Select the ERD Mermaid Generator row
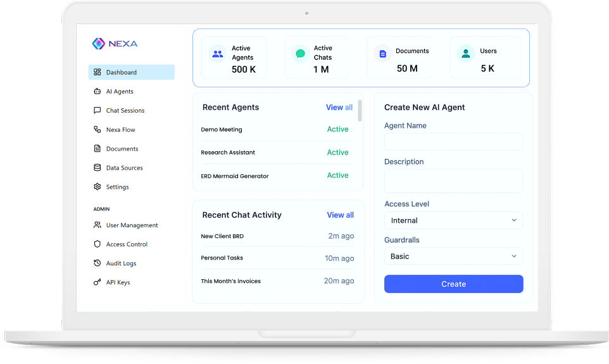The image size is (609, 364). (x=277, y=175)
